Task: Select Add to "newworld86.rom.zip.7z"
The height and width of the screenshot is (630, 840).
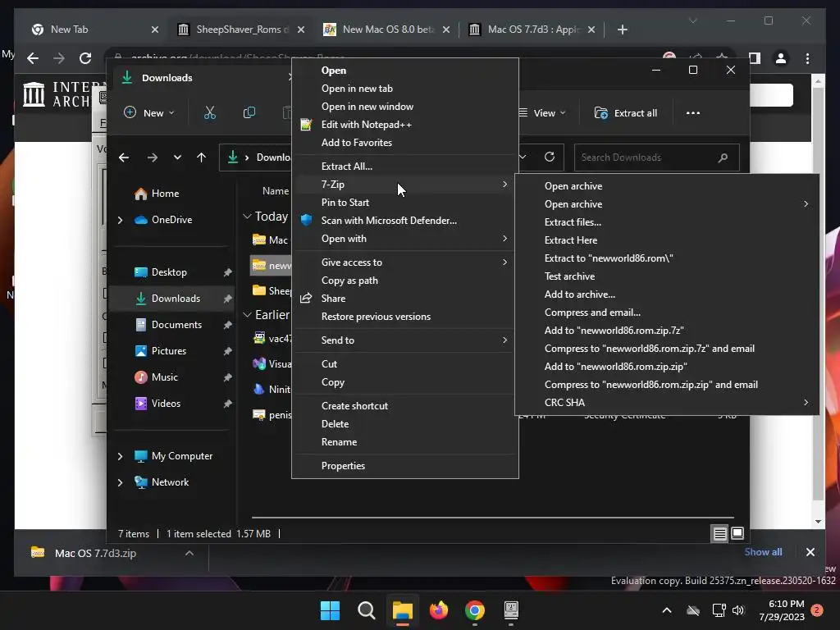Action: 667,330
